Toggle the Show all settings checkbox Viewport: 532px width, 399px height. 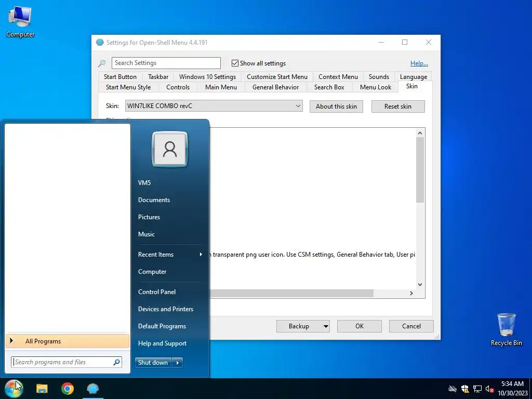pos(235,63)
